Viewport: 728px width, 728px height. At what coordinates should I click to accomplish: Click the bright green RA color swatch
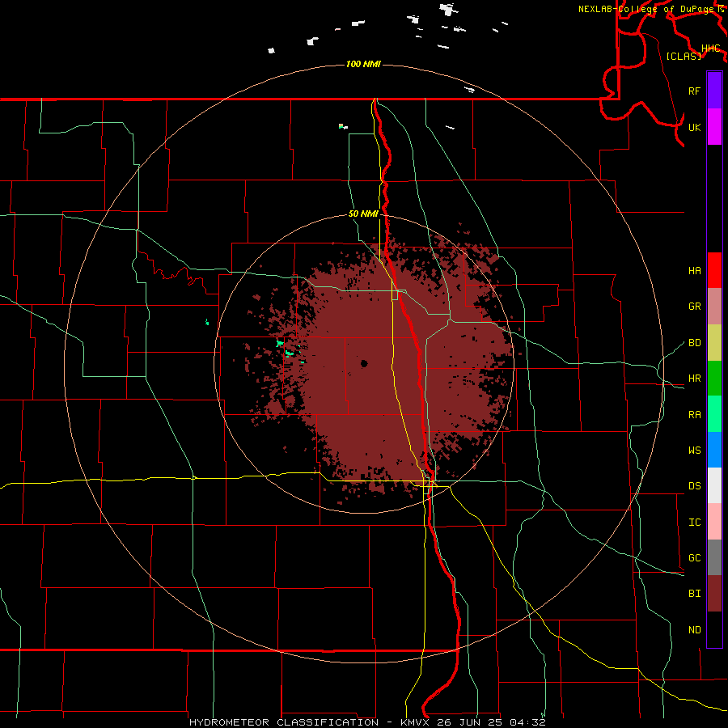click(714, 414)
